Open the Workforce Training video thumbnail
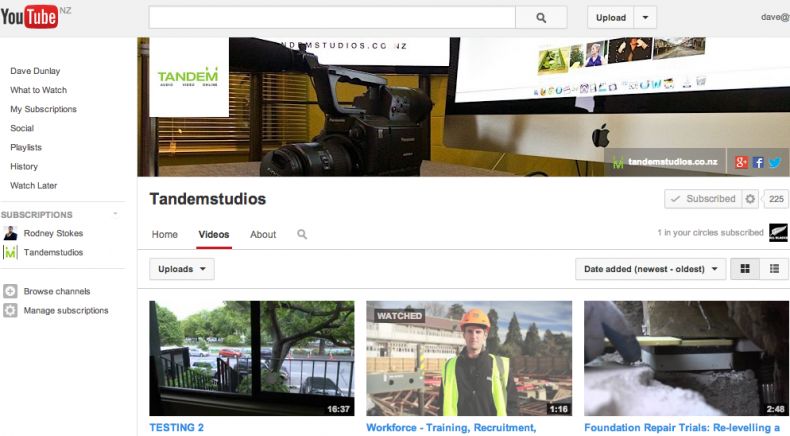The width and height of the screenshot is (790, 436). click(469, 358)
